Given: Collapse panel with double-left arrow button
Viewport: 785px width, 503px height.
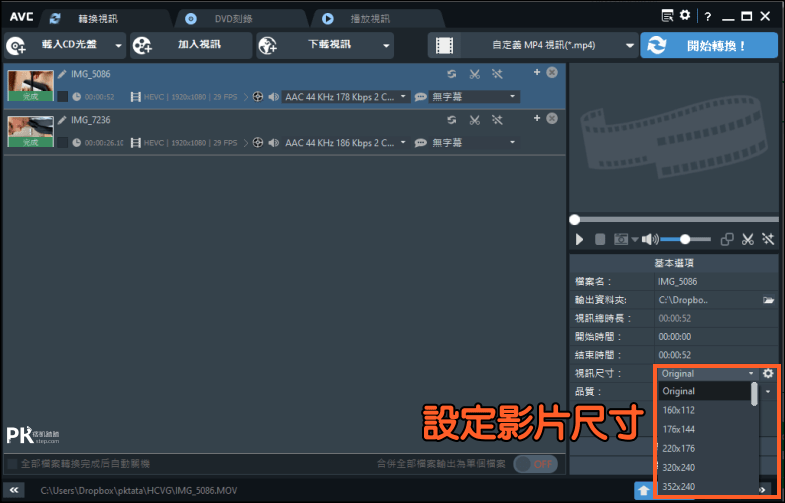Looking at the screenshot, I should [14, 490].
